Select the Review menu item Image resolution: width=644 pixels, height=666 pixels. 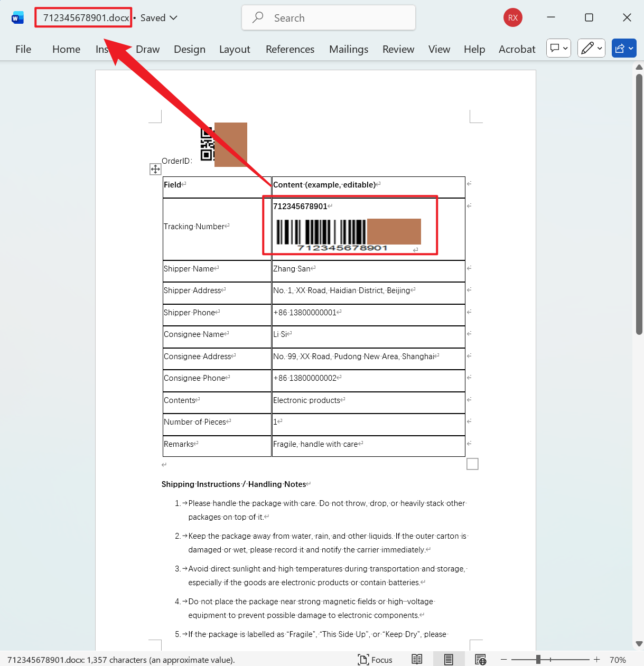pos(398,49)
